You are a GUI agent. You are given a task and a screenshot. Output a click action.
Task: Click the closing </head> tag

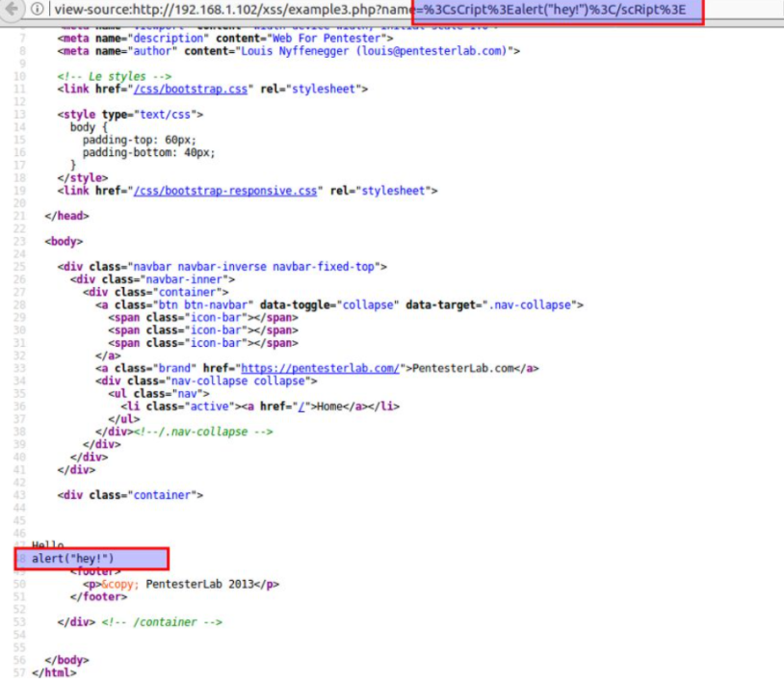(66, 216)
